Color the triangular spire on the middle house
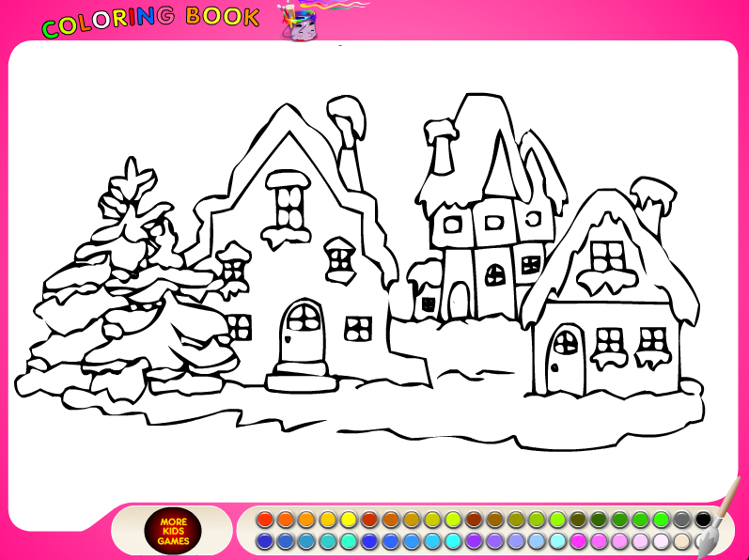 click(x=500, y=177)
